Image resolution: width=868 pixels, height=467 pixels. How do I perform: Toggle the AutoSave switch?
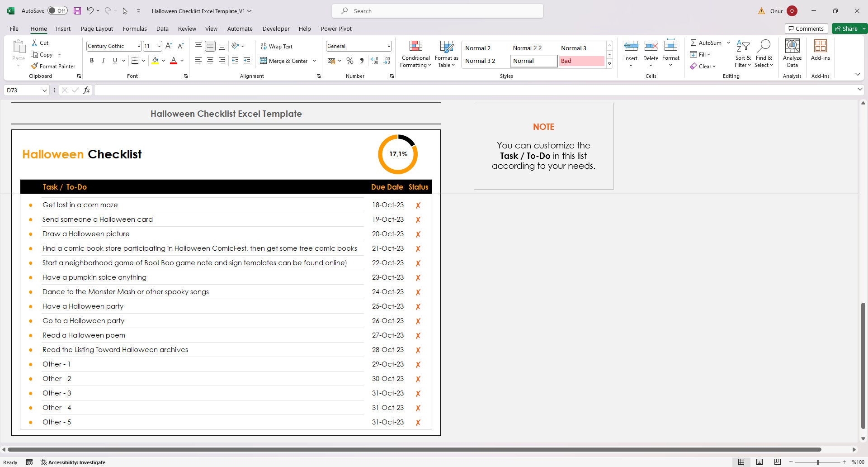57,10
